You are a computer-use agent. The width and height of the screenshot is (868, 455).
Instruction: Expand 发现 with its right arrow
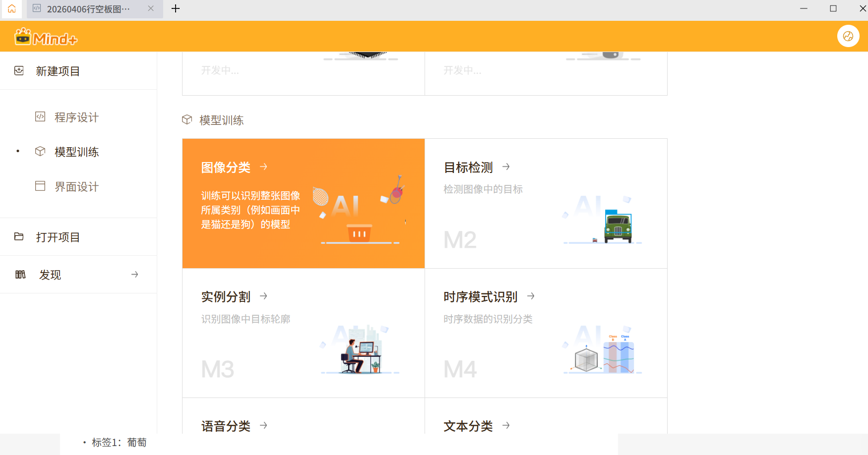134,275
